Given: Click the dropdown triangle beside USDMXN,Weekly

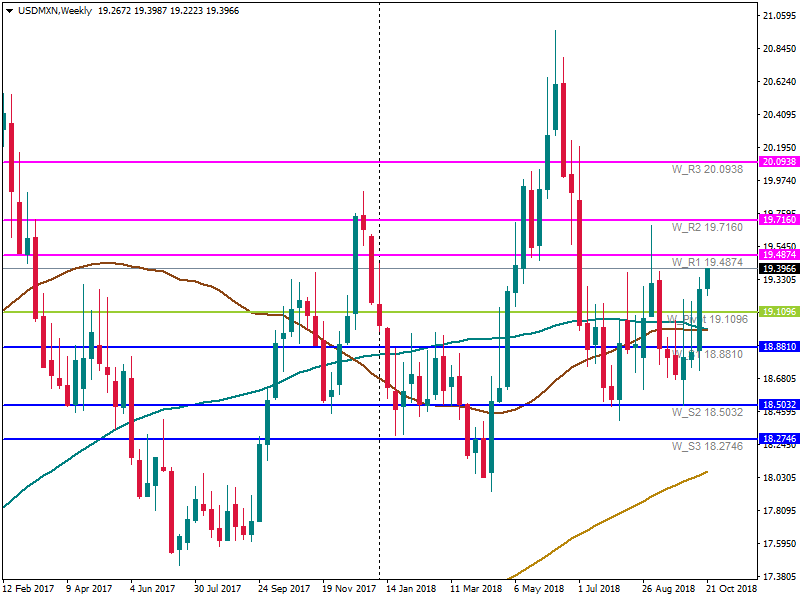Looking at the screenshot, I should (8, 10).
